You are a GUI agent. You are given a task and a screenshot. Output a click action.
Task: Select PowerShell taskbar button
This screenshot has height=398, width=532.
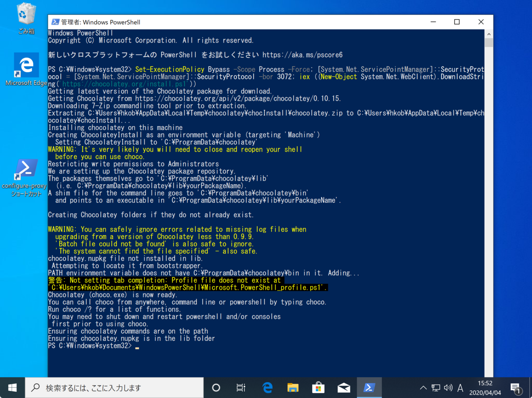[369, 388]
